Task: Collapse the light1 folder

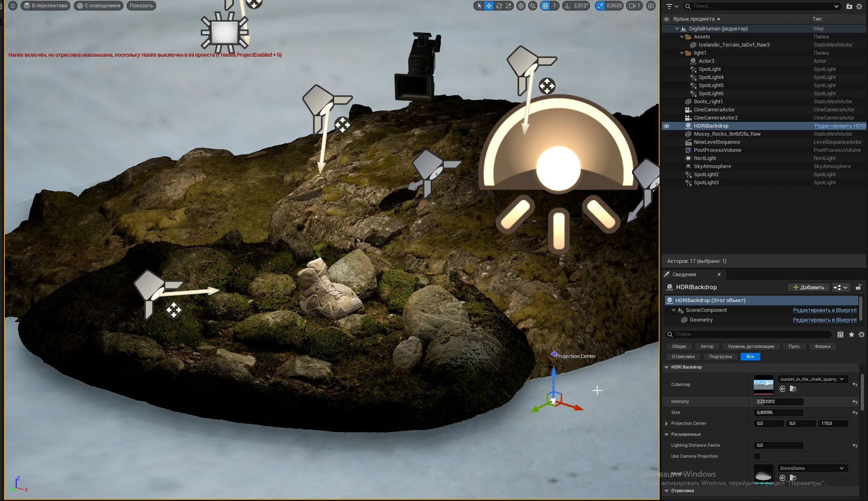Action: [x=682, y=53]
